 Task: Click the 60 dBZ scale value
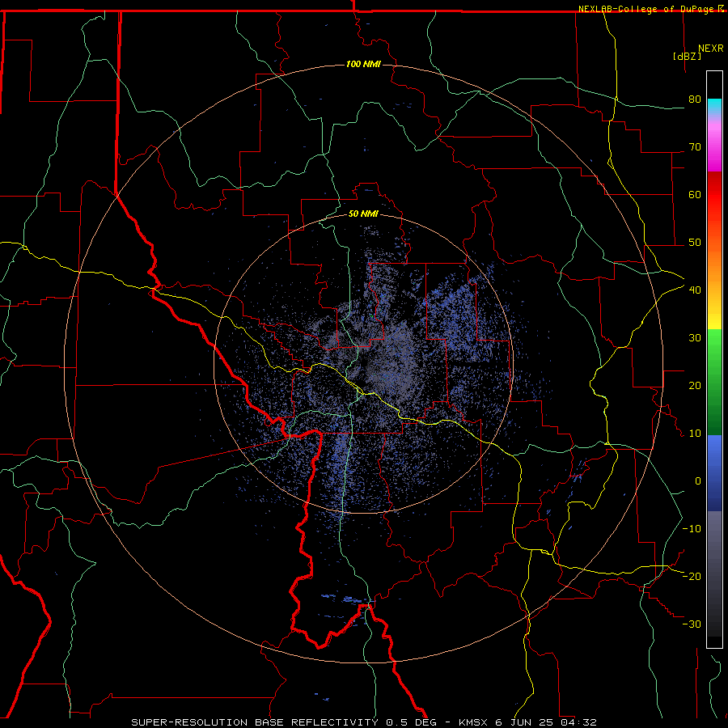pyautogui.click(x=695, y=194)
